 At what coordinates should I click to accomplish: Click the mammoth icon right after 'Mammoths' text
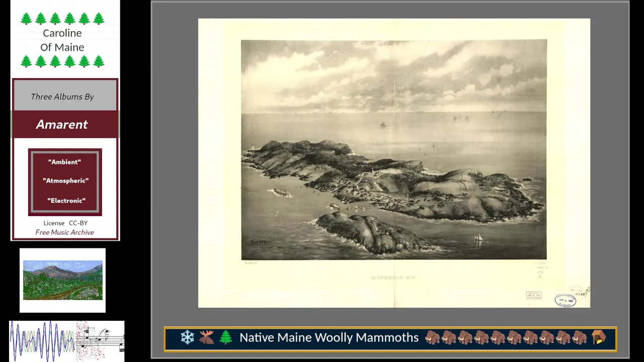click(432, 337)
